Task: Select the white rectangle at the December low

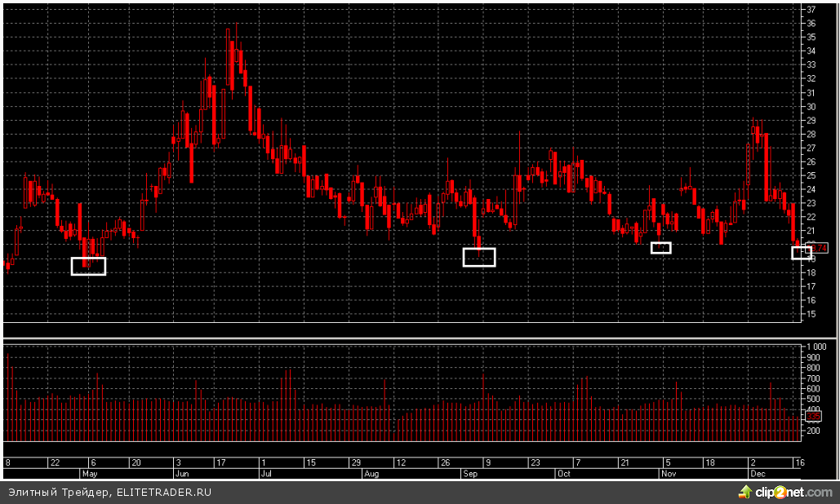Action: (801, 253)
